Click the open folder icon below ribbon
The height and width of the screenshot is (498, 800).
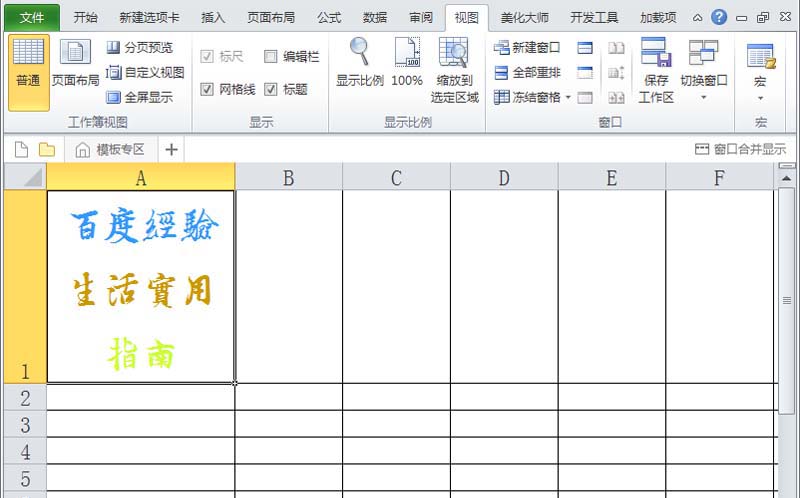click(47, 150)
